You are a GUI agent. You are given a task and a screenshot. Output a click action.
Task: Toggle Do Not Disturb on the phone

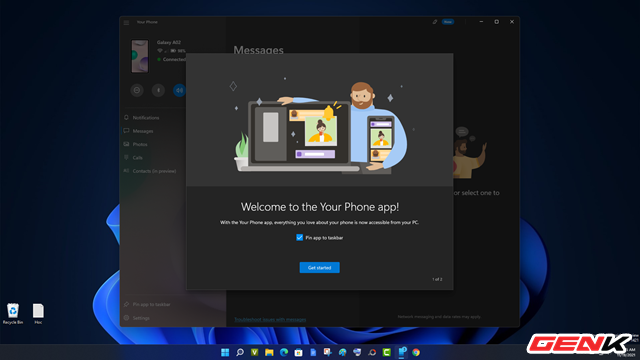tap(137, 90)
